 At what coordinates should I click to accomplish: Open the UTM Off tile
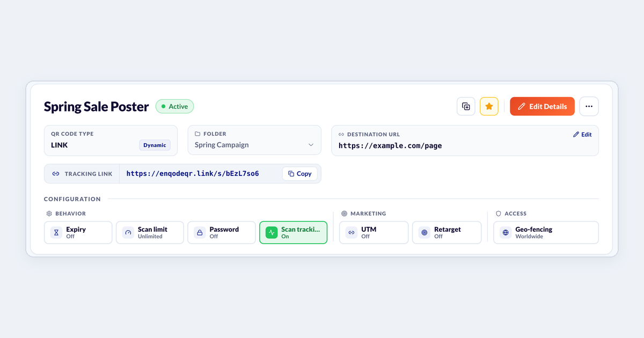click(x=374, y=232)
